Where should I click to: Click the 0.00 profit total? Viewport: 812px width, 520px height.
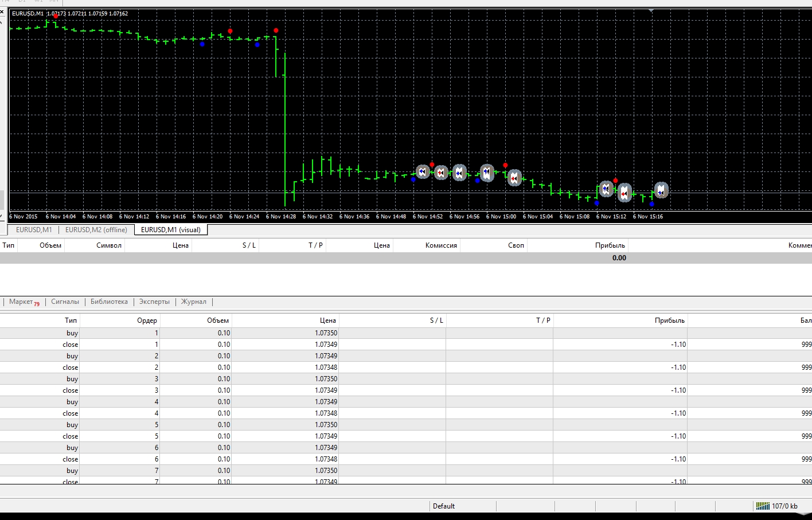619,258
